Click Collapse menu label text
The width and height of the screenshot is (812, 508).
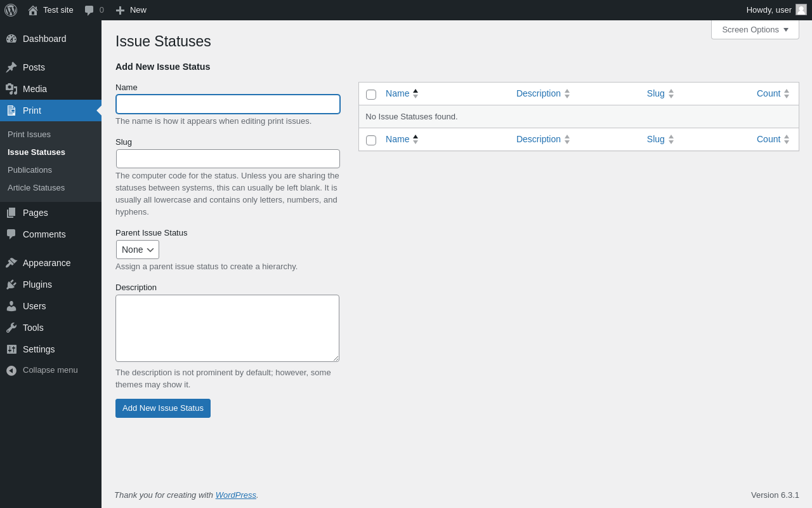coord(50,370)
